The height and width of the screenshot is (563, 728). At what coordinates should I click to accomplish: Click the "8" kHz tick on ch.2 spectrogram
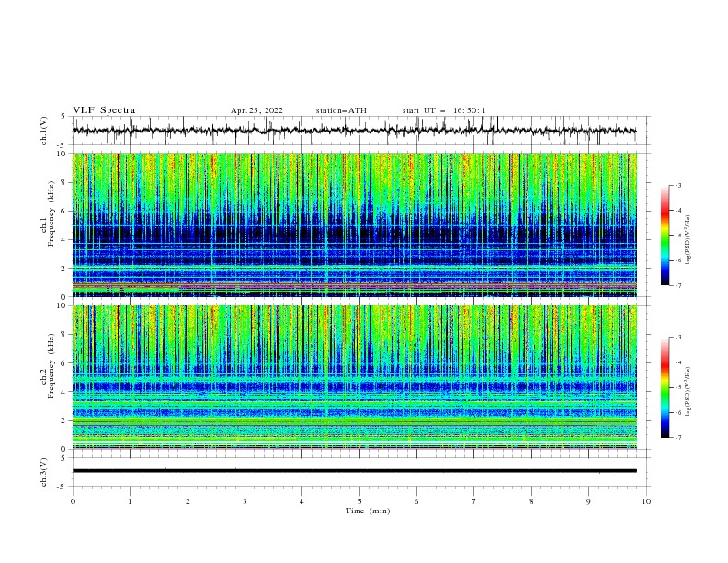click(64, 335)
